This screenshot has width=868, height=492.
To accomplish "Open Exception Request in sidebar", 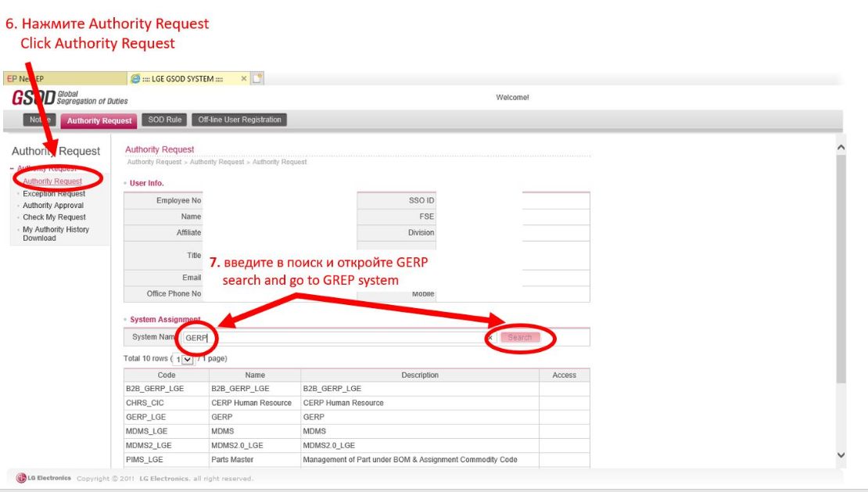I will (54, 194).
